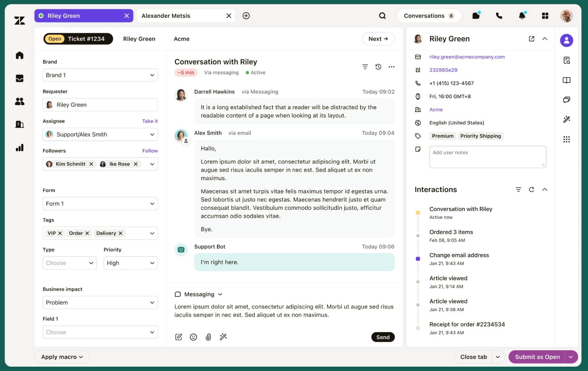Click inside Add user notes field
Screen dimensions: 588x371
pyautogui.click(x=488, y=157)
